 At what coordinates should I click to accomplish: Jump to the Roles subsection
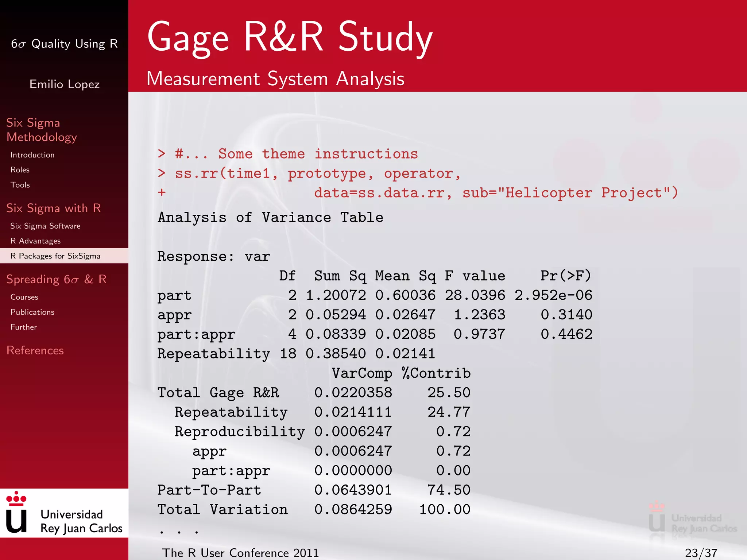[20, 170]
